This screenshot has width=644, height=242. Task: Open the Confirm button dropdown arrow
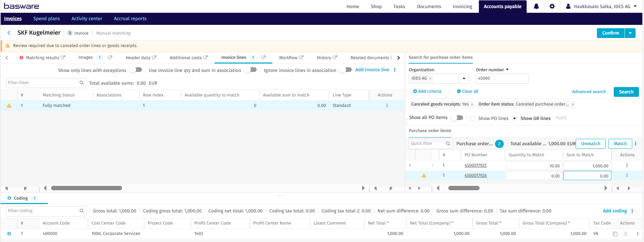[x=630, y=33]
